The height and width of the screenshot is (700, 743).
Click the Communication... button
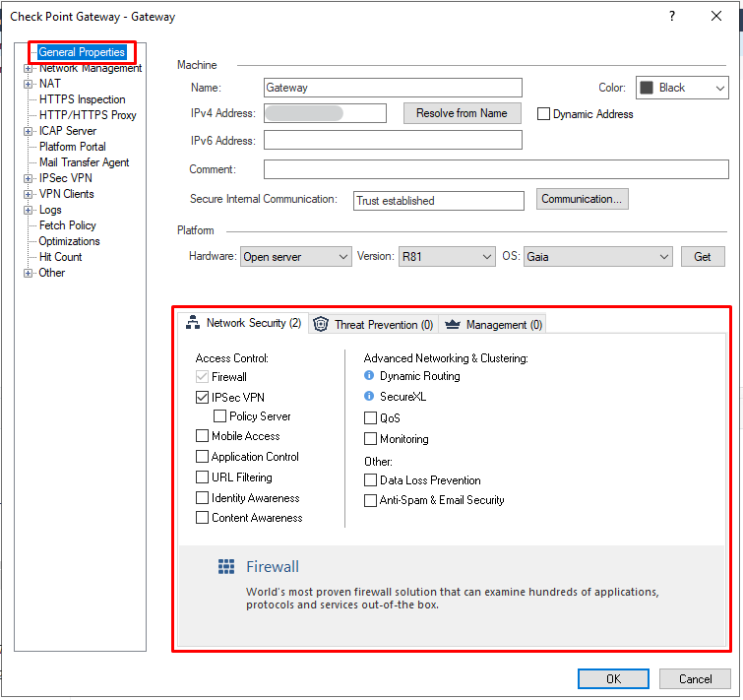tap(582, 199)
